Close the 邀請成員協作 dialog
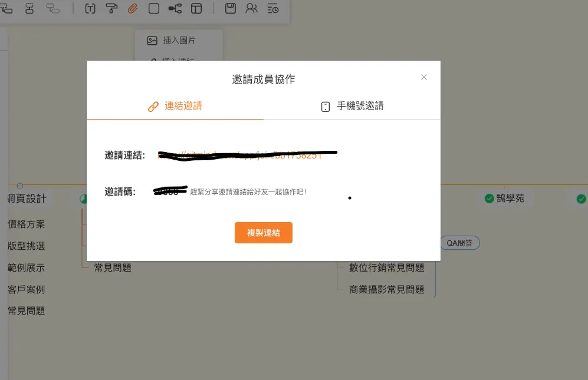588x380 pixels. point(424,77)
